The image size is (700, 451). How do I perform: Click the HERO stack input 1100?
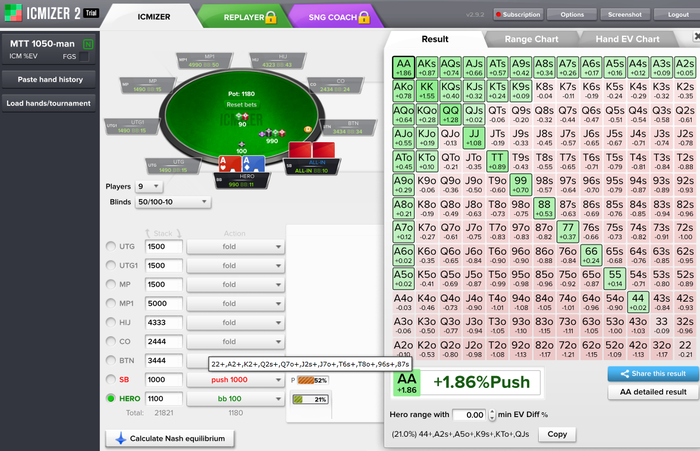coord(164,399)
